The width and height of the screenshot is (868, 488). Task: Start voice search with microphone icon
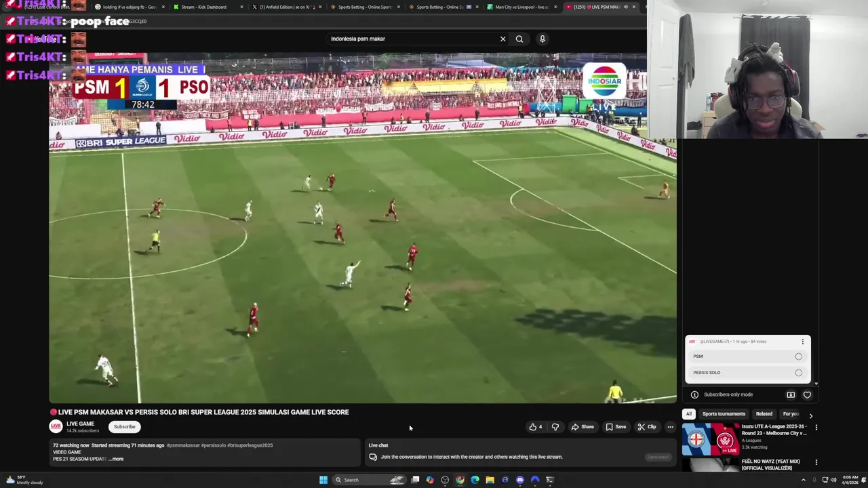[542, 39]
